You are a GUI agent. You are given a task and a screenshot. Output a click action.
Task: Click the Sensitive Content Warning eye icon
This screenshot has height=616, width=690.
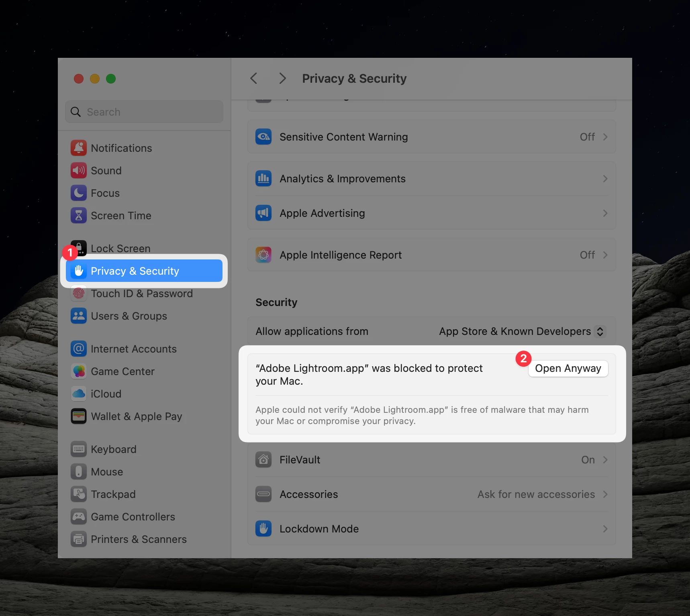click(x=263, y=137)
